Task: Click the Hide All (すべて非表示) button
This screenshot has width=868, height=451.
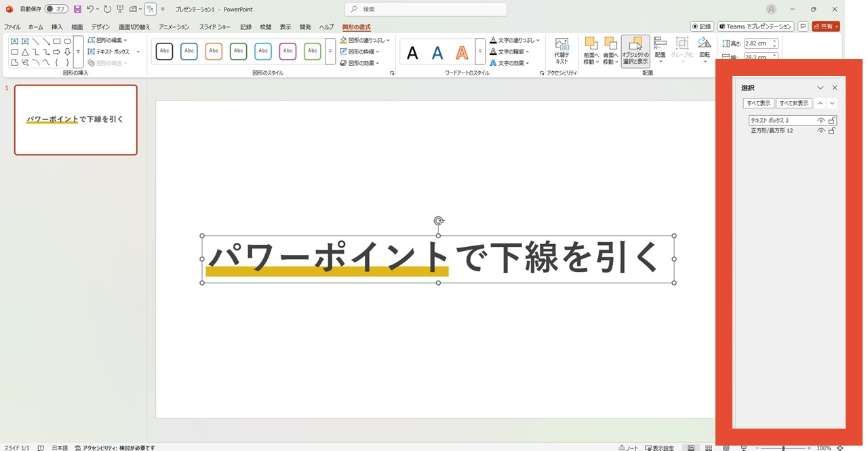Action: pos(794,103)
